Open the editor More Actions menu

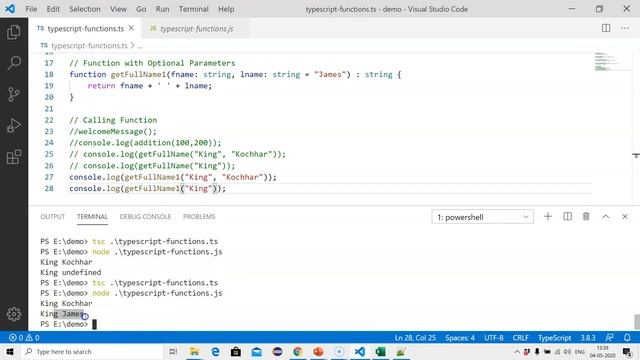(x=624, y=28)
